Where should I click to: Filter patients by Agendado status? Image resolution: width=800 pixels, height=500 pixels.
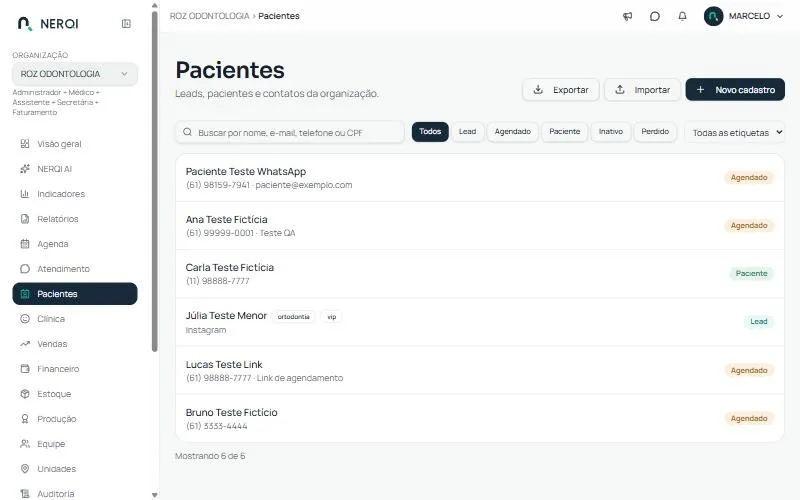click(513, 132)
